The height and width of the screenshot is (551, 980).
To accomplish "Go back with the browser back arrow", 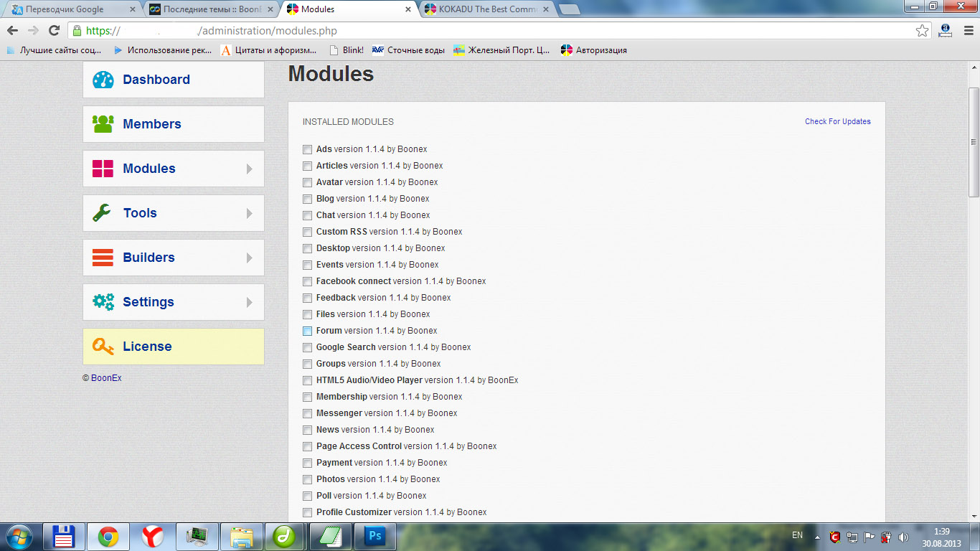I will point(12,31).
